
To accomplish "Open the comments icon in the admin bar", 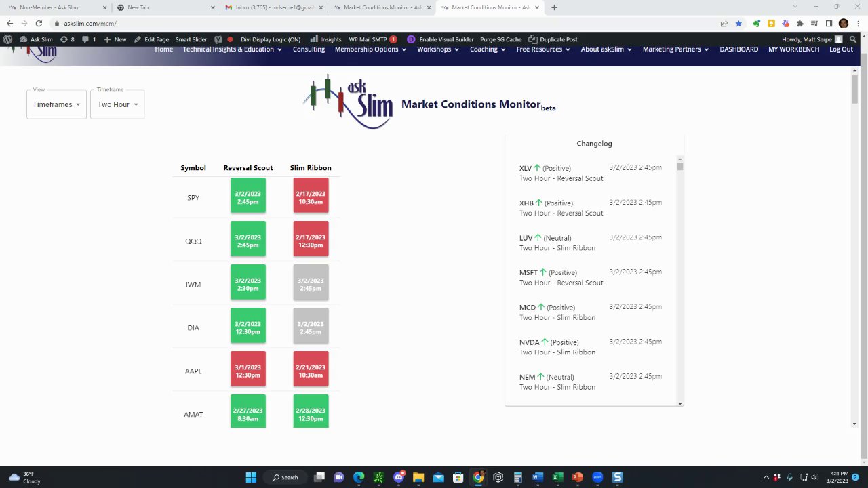I will point(89,39).
